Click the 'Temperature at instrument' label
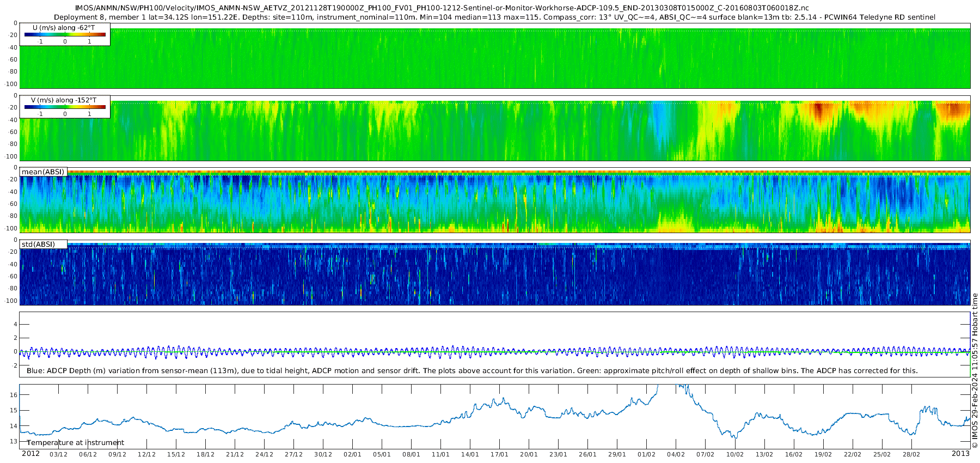This screenshot has height=463, width=980. click(76, 443)
